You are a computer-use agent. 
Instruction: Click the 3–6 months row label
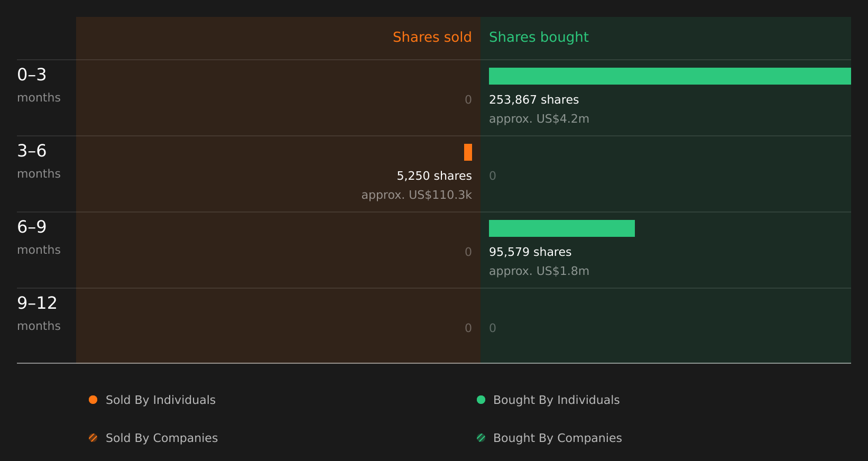[39, 161]
